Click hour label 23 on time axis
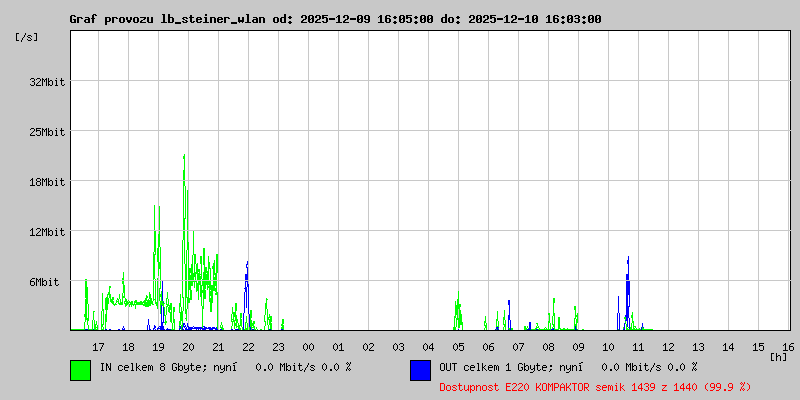Screen dimensions: 800x400 coord(279,347)
